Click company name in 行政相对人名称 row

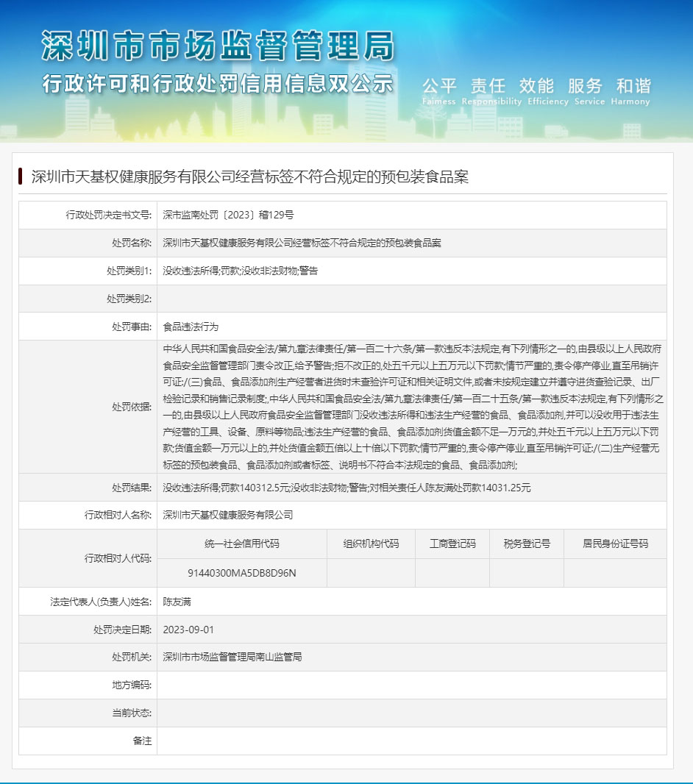pos(227,515)
